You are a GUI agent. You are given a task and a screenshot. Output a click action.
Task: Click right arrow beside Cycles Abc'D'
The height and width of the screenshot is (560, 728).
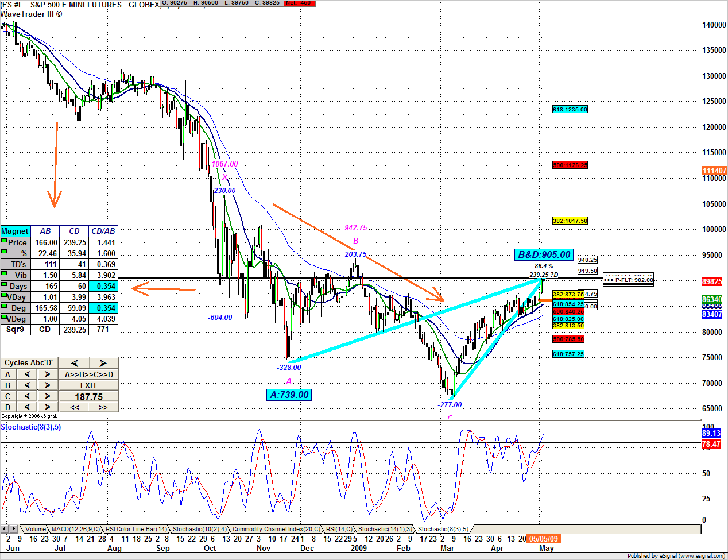103,363
